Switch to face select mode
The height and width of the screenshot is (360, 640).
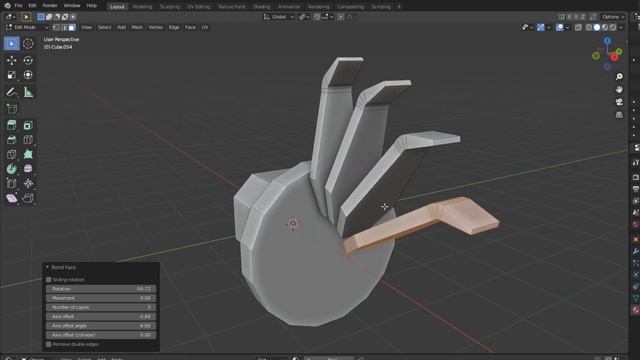[x=72, y=27]
